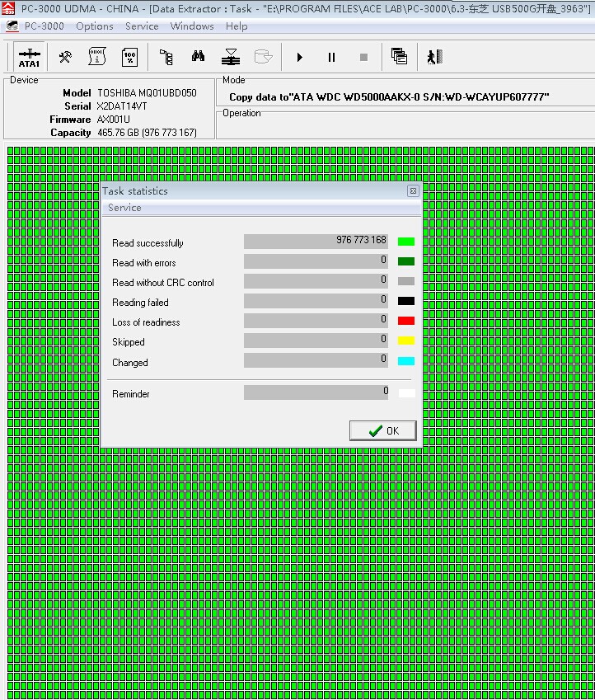Click the bright green Read successfully swatch
Viewport: 595px width, 700px height.
click(x=405, y=242)
